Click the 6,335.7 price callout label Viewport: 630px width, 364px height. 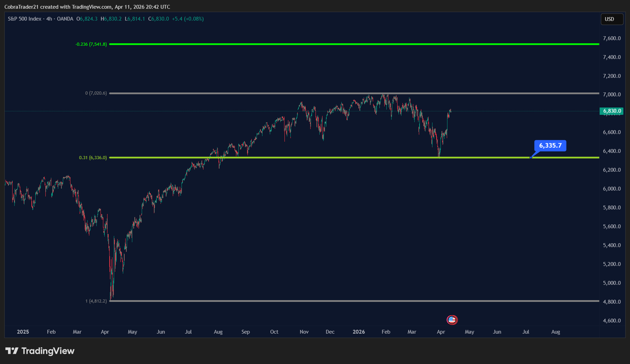[x=550, y=145]
